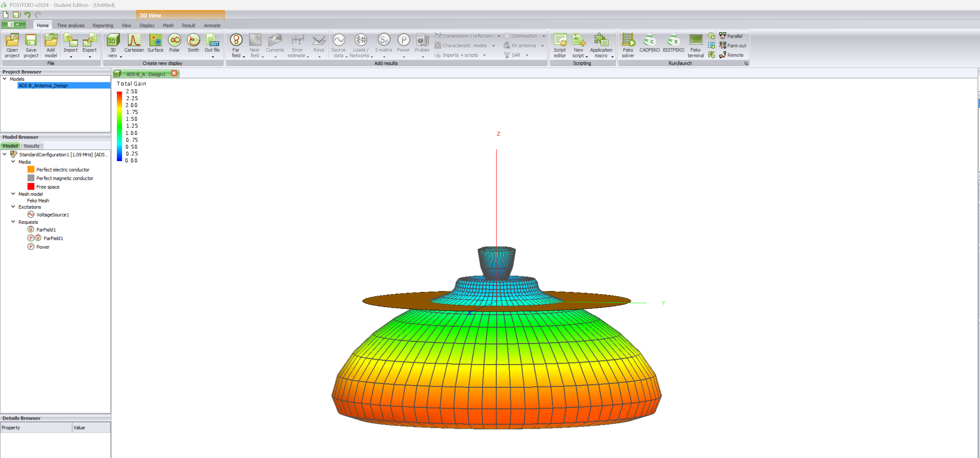Open the Transmission / reflection dropdown
Screen dimensions: 980x458
[x=499, y=37]
